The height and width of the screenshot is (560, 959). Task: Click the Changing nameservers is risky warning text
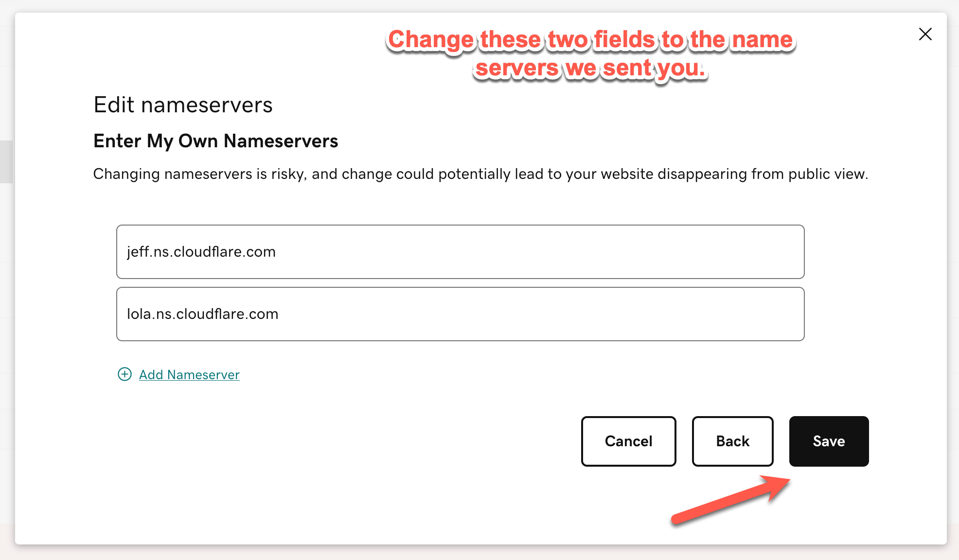(480, 174)
